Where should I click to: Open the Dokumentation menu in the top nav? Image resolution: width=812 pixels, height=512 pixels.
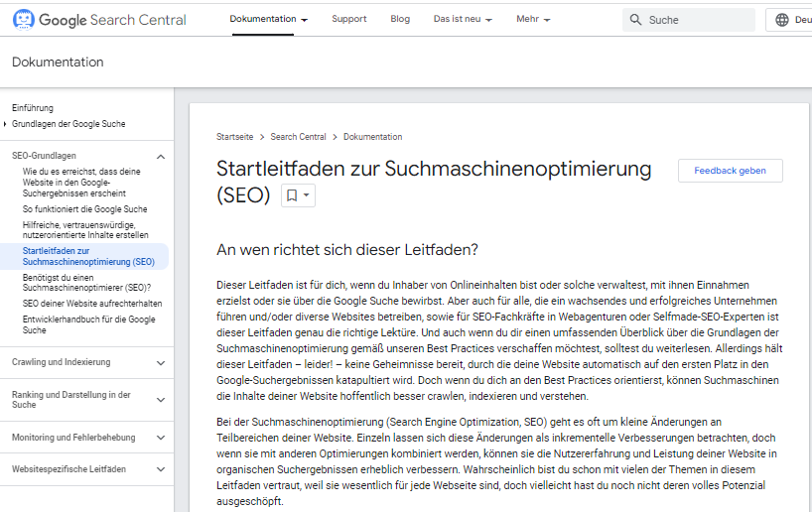tap(268, 19)
